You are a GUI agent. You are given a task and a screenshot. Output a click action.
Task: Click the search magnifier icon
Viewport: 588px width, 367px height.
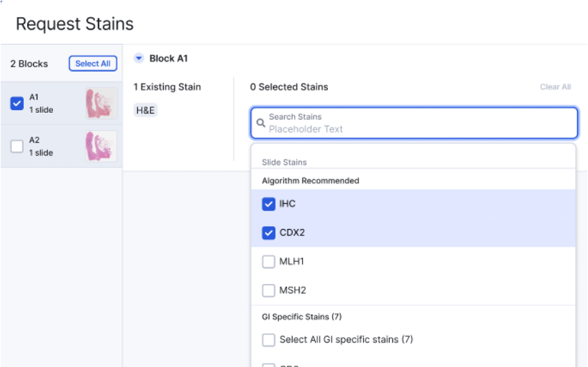261,123
